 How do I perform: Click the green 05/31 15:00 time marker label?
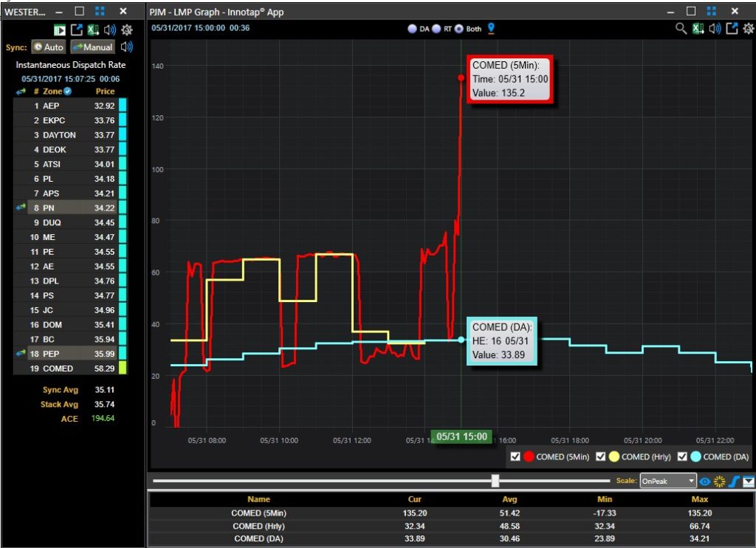461,436
